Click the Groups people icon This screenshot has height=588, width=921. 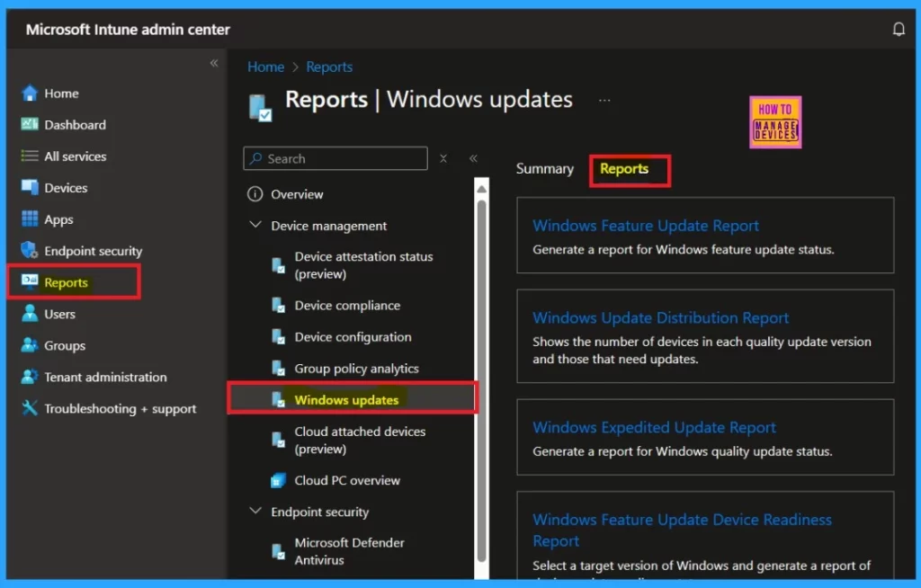click(x=30, y=345)
